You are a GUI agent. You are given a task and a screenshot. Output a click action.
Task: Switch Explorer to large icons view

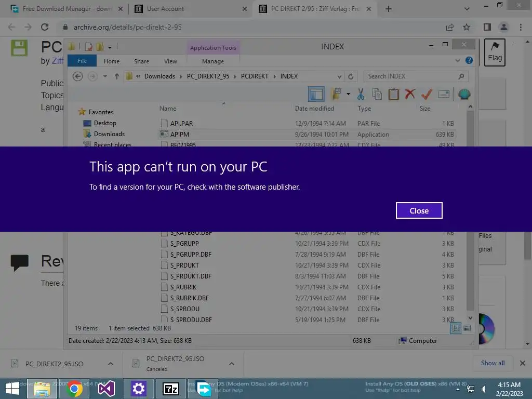[x=467, y=328]
